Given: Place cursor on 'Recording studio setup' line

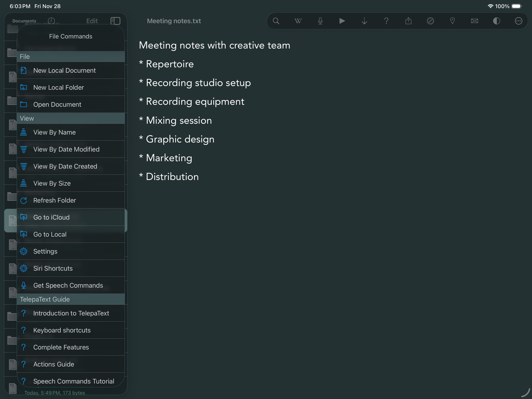Looking at the screenshot, I should click(x=195, y=83).
